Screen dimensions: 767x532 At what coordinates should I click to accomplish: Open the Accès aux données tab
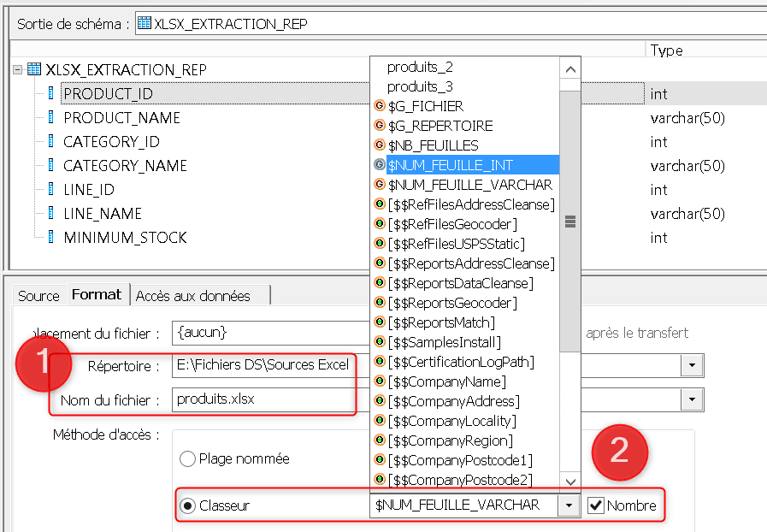[192, 295]
